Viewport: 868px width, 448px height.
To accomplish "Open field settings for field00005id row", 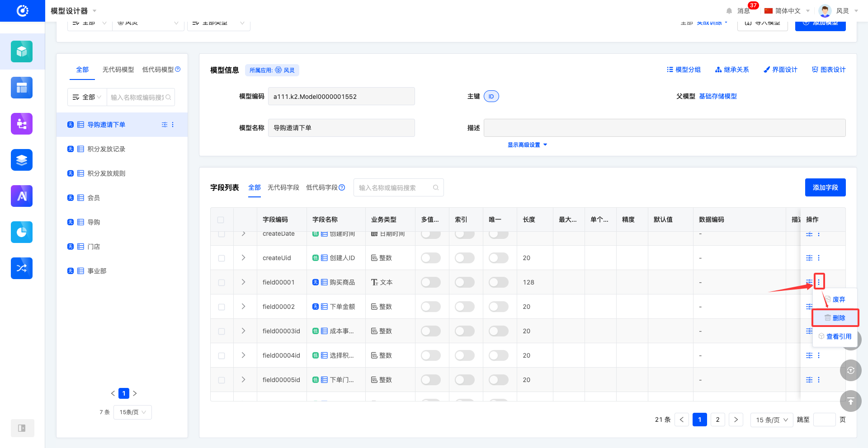I will pos(809,380).
